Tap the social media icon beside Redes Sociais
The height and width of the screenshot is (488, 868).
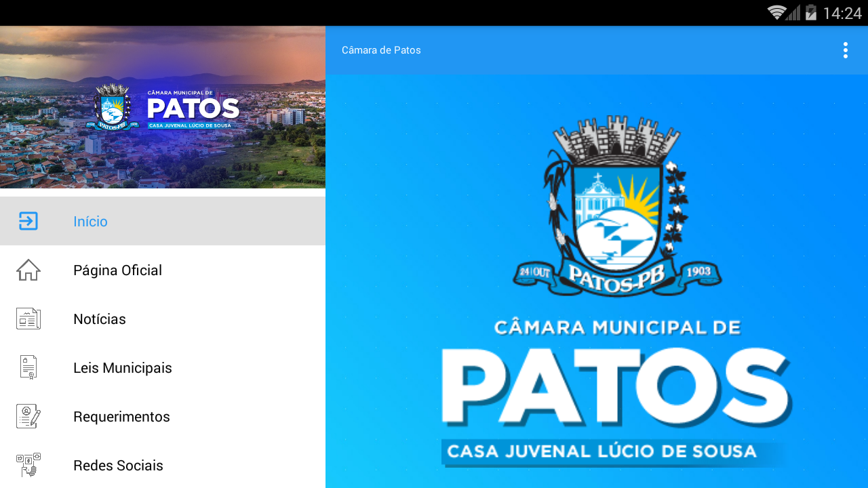[28, 465]
